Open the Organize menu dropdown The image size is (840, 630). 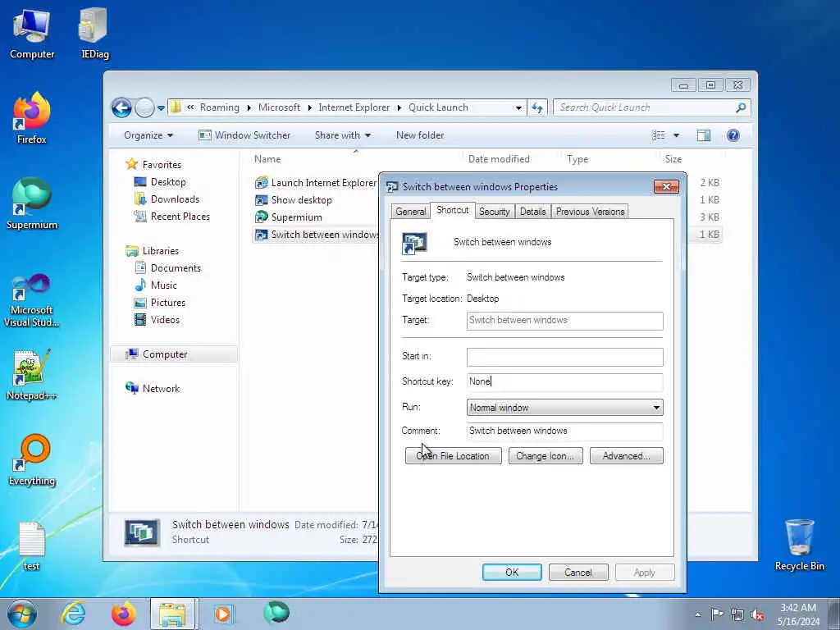pyautogui.click(x=148, y=135)
